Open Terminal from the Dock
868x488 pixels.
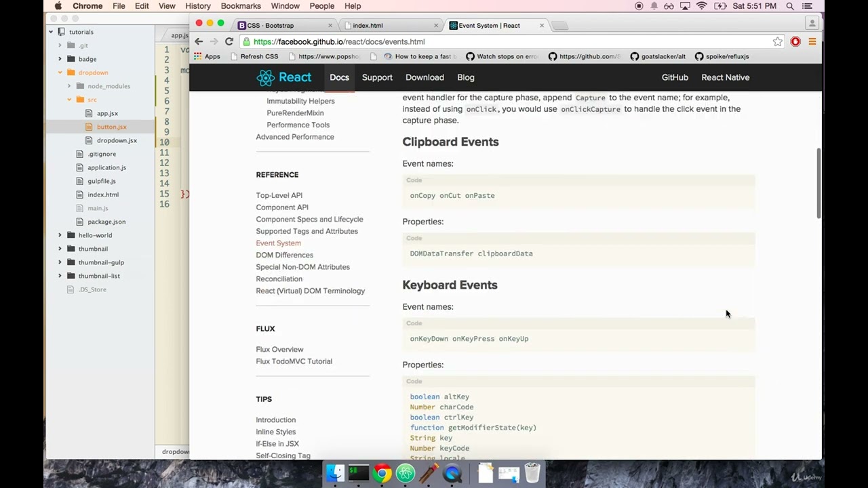click(x=359, y=473)
